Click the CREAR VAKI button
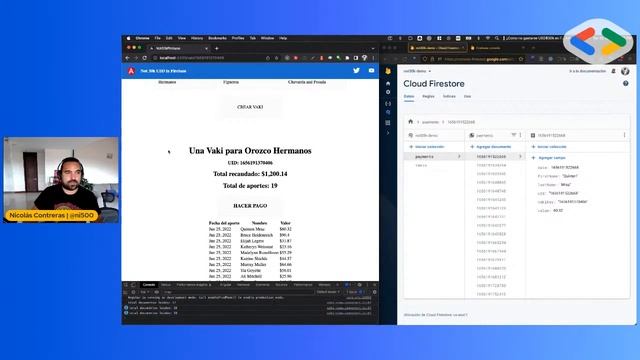 pos(250,107)
